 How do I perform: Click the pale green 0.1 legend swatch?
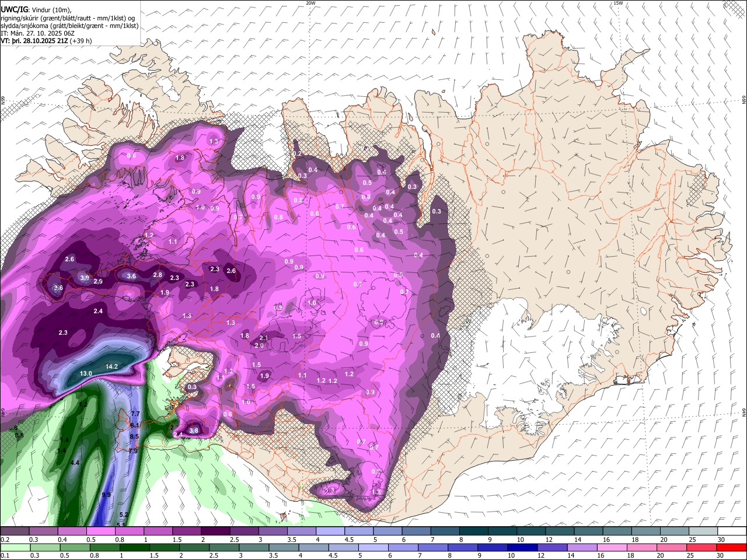[x=15, y=547]
